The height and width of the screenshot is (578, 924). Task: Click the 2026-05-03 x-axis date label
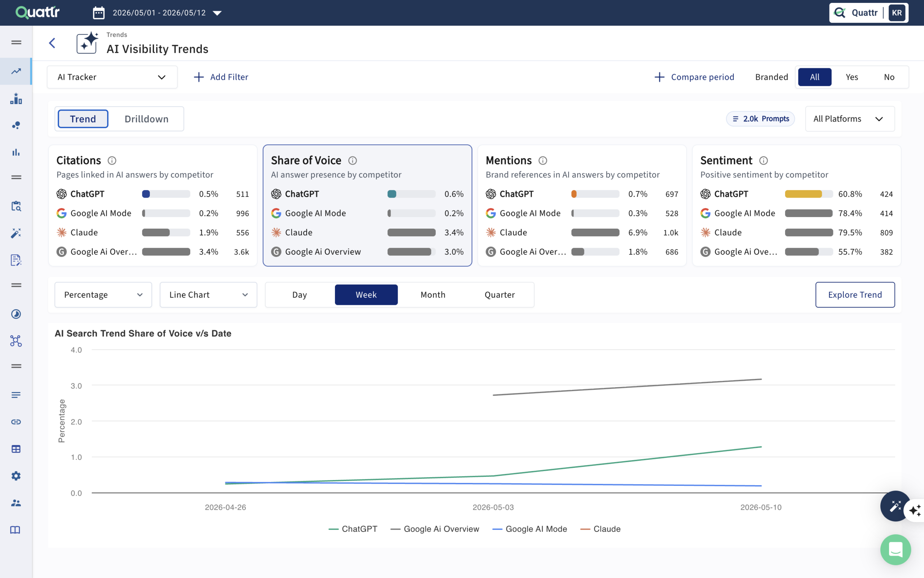(493, 507)
